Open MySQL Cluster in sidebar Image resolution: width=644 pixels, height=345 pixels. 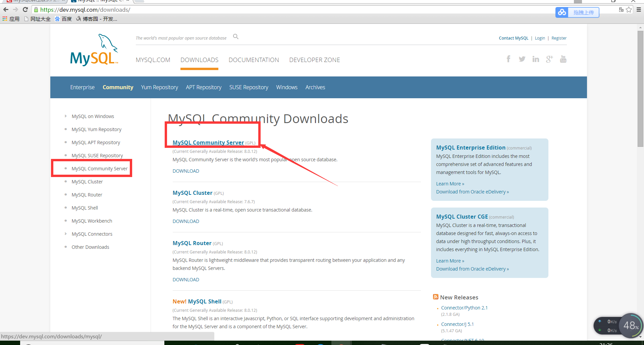coord(87,182)
